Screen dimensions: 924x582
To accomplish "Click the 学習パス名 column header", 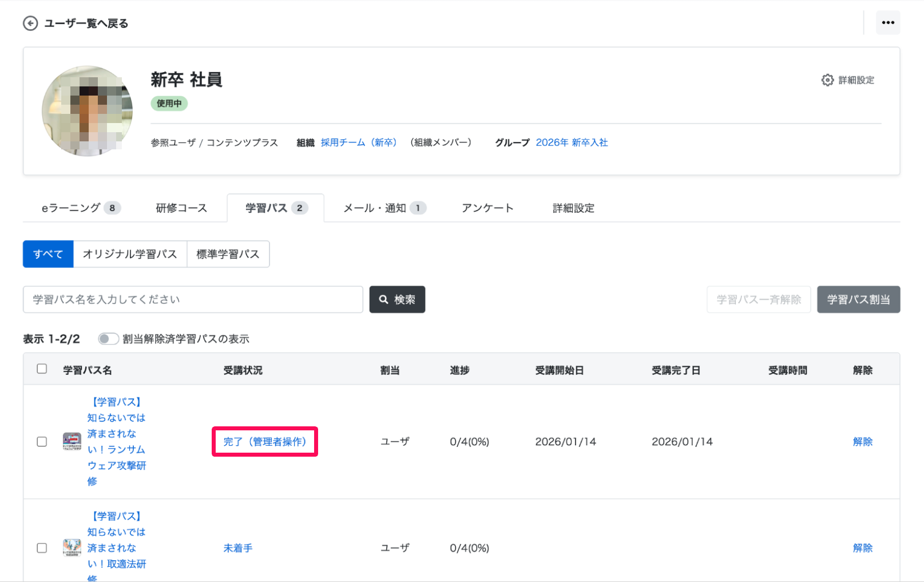I will click(x=88, y=370).
